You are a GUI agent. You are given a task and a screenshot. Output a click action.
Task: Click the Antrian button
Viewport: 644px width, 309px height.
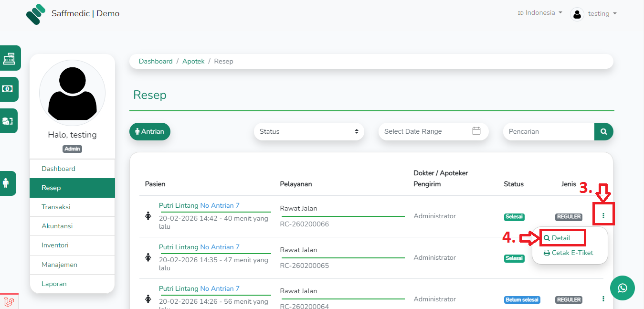point(149,131)
